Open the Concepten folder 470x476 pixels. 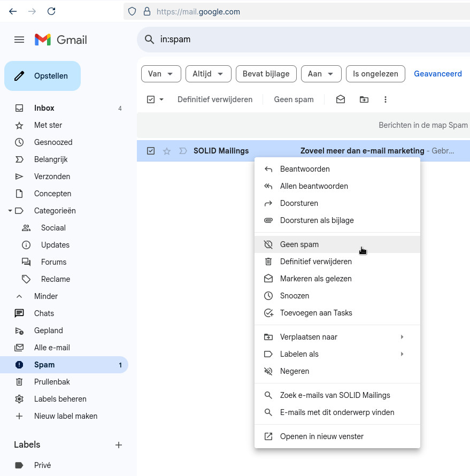[64, 194]
